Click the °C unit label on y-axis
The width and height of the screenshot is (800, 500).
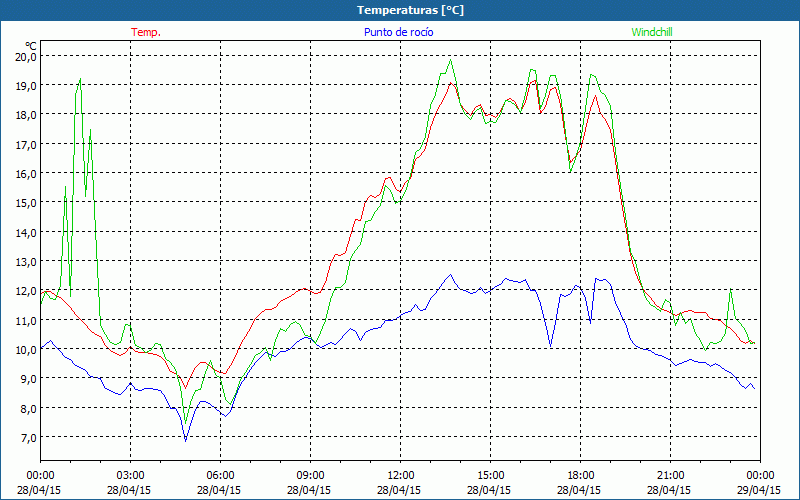click(31, 46)
